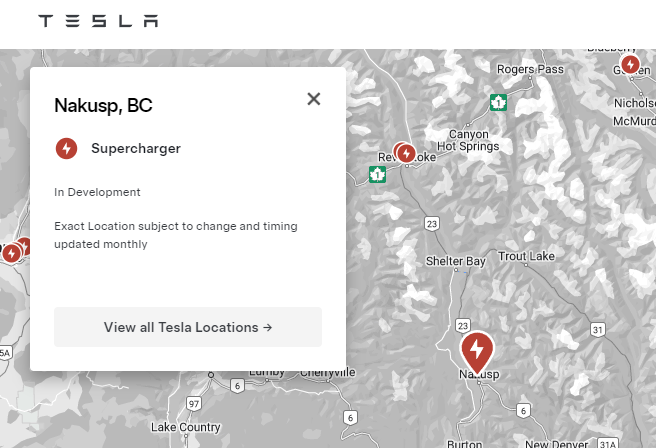Click the Highway 23 shield above Shelter Bay

[431, 222]
